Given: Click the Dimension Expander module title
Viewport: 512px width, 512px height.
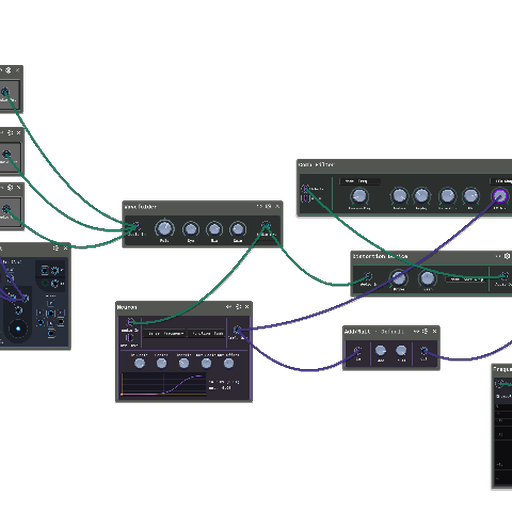Looking at the screenshot, I should 380,256.
